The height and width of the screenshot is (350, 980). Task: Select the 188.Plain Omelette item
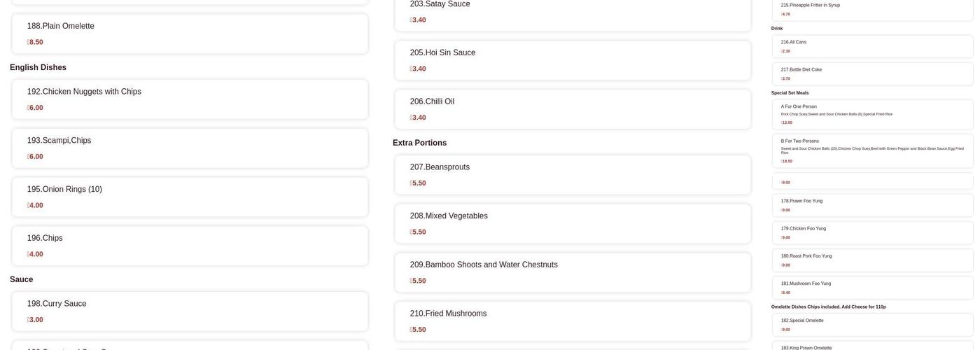coord(190,34)
